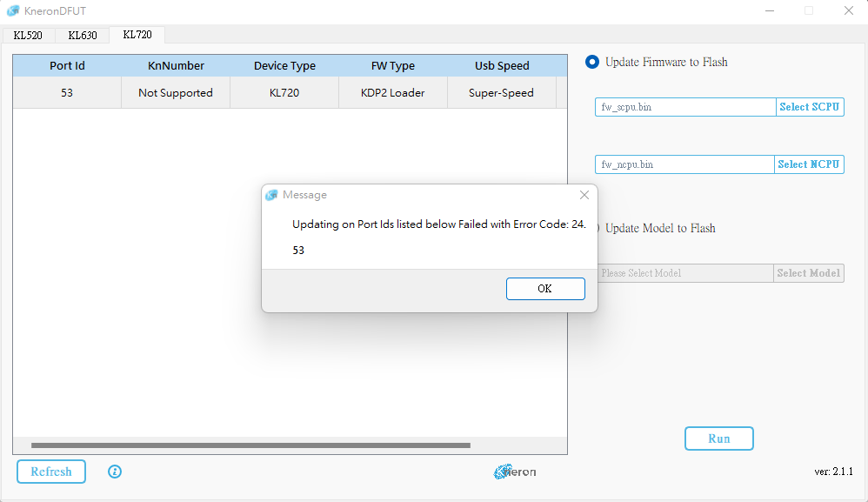Click the KneronDFUT app icon in title bar

(13, 10)
